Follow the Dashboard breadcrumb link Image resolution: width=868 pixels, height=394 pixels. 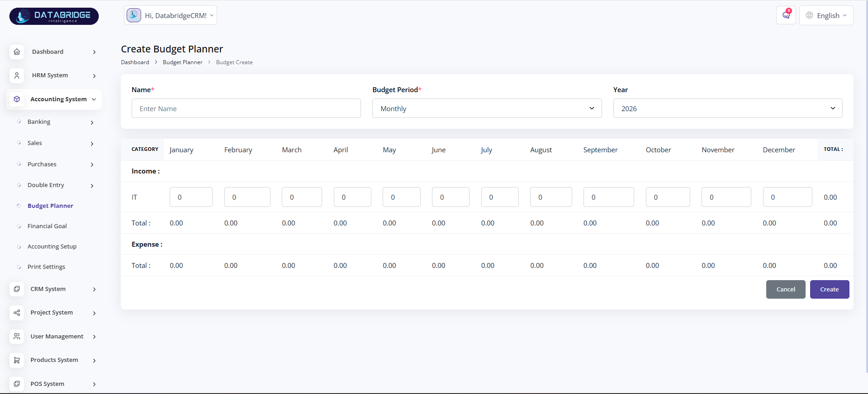coord(135,62)
